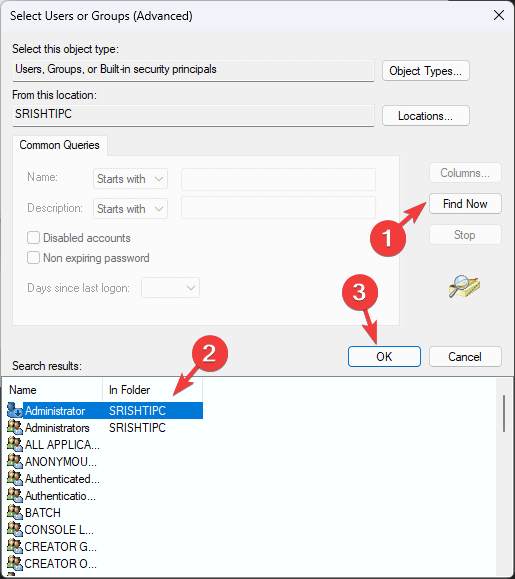Click the Columns... button

click(465, 173)
